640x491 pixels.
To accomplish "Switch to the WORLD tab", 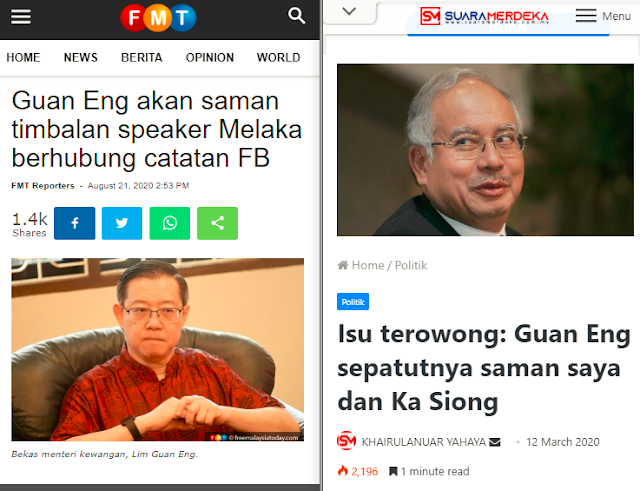I will tap(278, 58).
